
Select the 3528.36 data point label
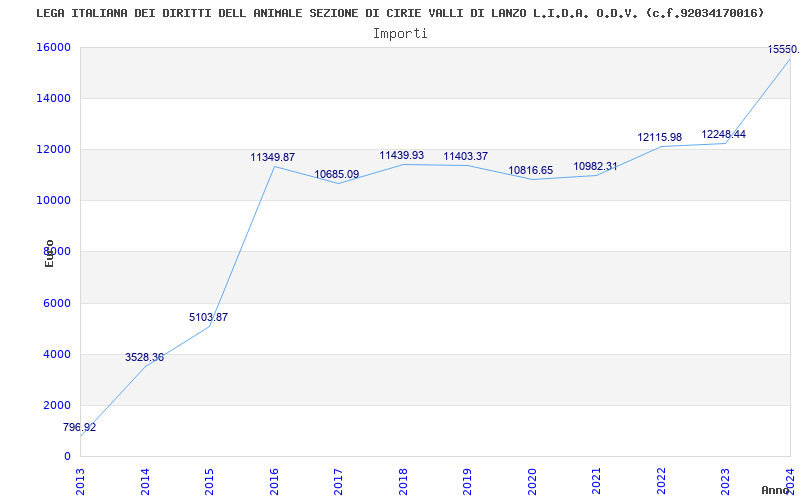tap(144, 357)
